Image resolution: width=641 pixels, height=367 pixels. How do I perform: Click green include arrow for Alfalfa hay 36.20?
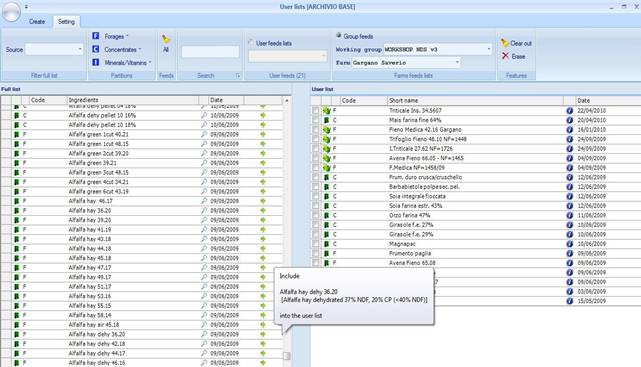263,210
